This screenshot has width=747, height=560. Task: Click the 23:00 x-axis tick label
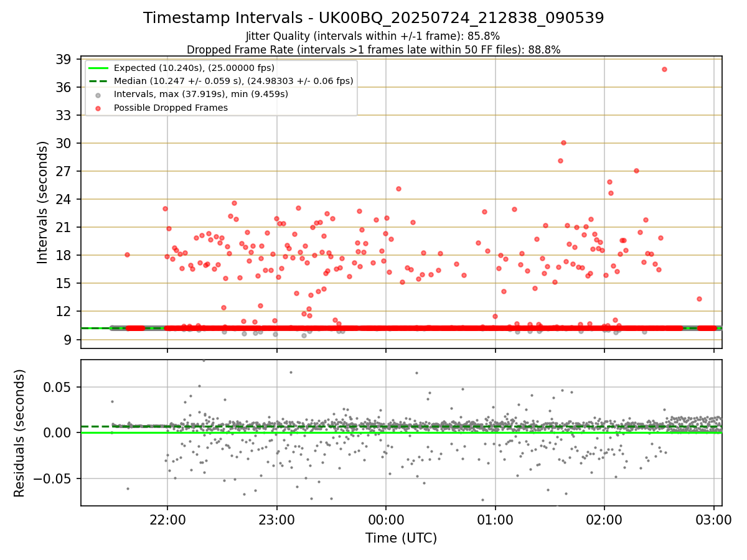(x=277, y=520)
